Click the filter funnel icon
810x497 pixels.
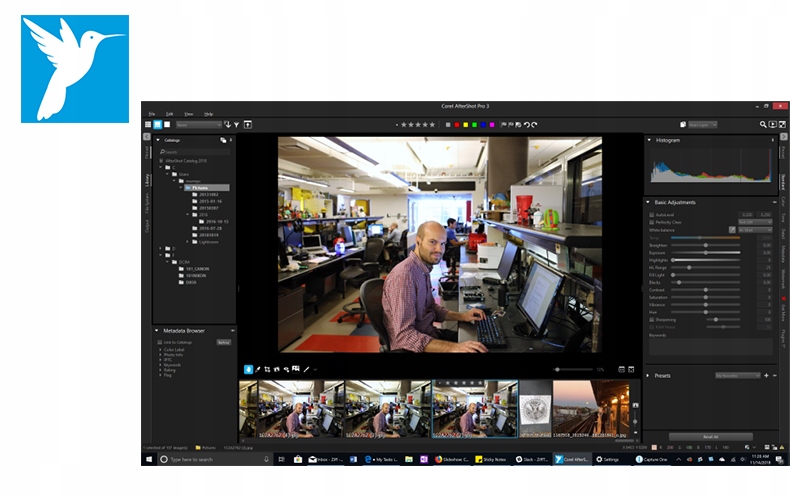[236, 125]
